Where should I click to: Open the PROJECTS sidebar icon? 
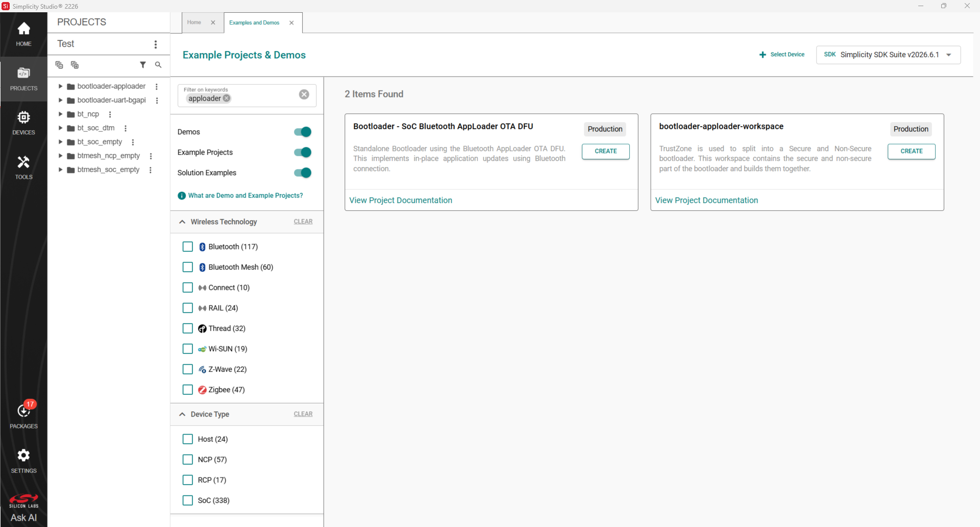pos(23,79)
